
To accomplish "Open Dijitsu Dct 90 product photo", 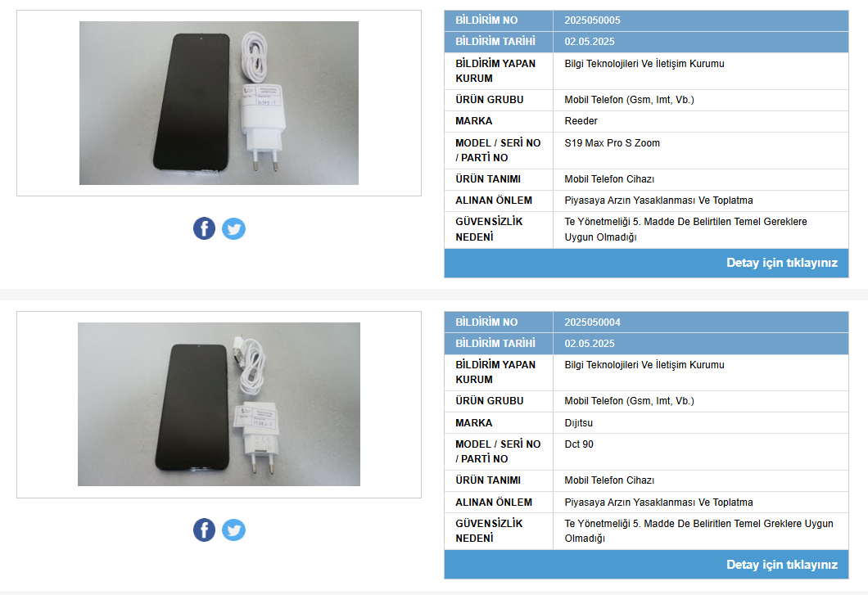I will 219,404.
